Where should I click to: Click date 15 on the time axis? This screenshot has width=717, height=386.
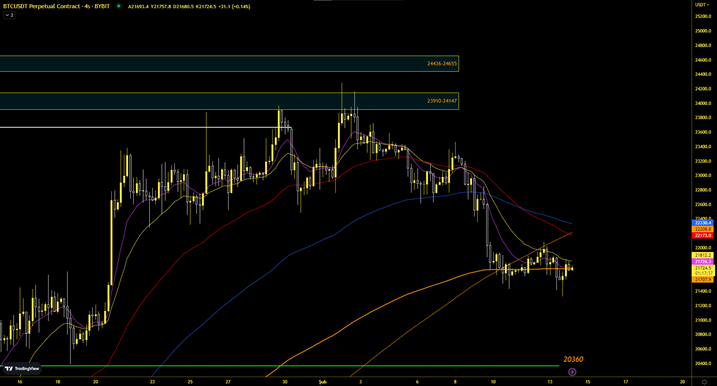(x=588, y=382)
